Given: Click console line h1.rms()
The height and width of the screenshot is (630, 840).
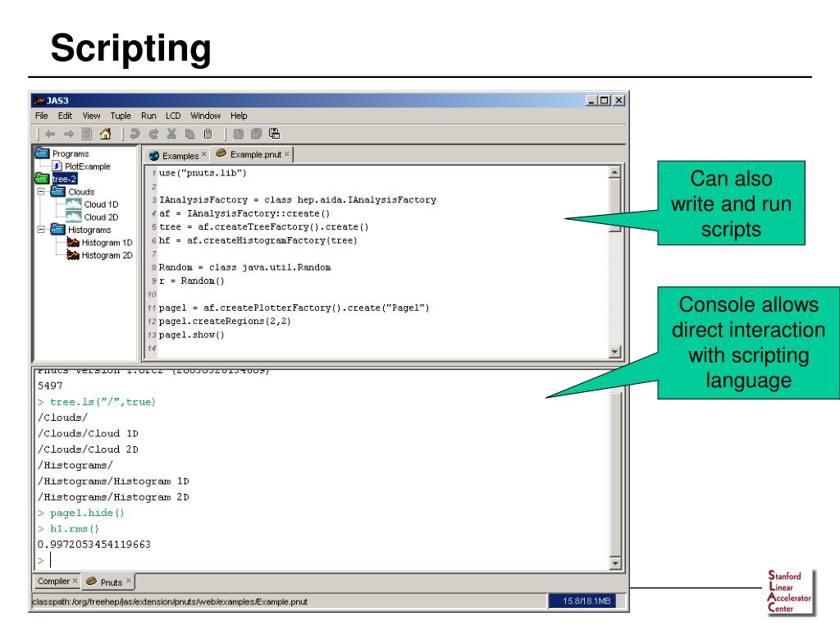Looking at the screenshot, I should click(69, 529).
